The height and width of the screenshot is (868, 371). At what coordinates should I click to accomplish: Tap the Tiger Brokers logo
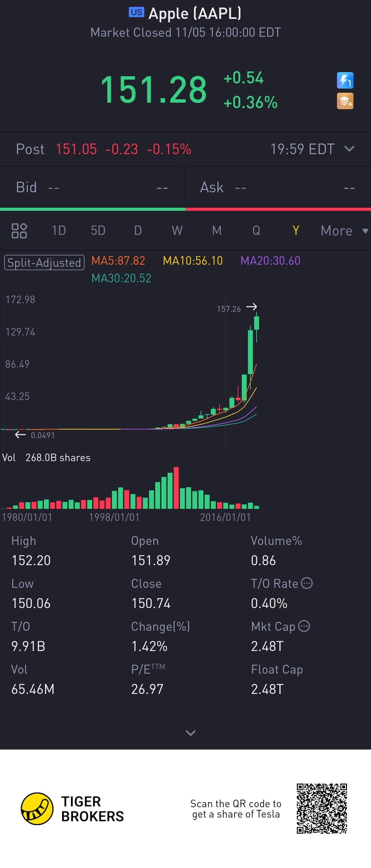coord(72,809)
